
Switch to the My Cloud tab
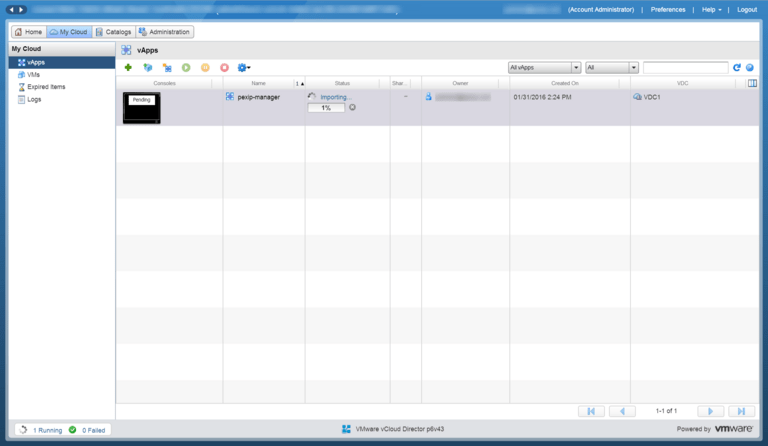[69, 32]
